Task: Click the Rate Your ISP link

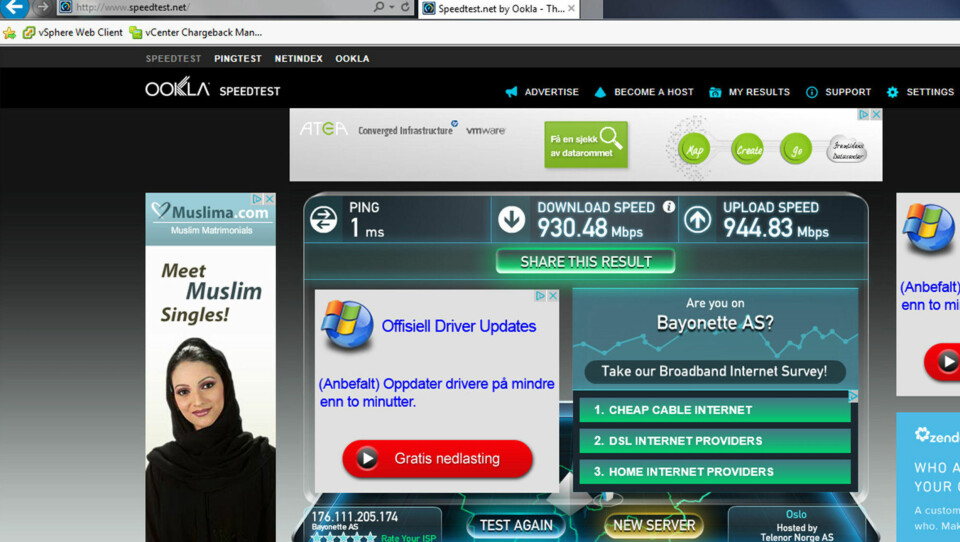Action: [408, 538]
